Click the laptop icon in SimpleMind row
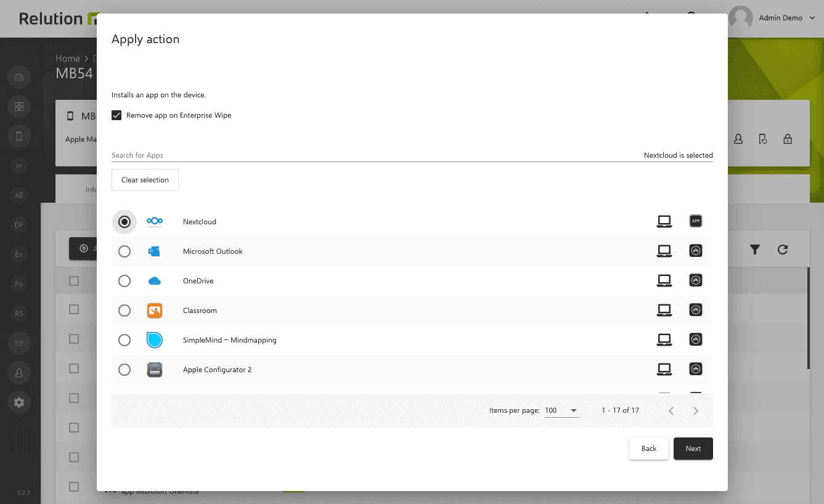This screenshot has height=504, width=824. tap(664, 340)
